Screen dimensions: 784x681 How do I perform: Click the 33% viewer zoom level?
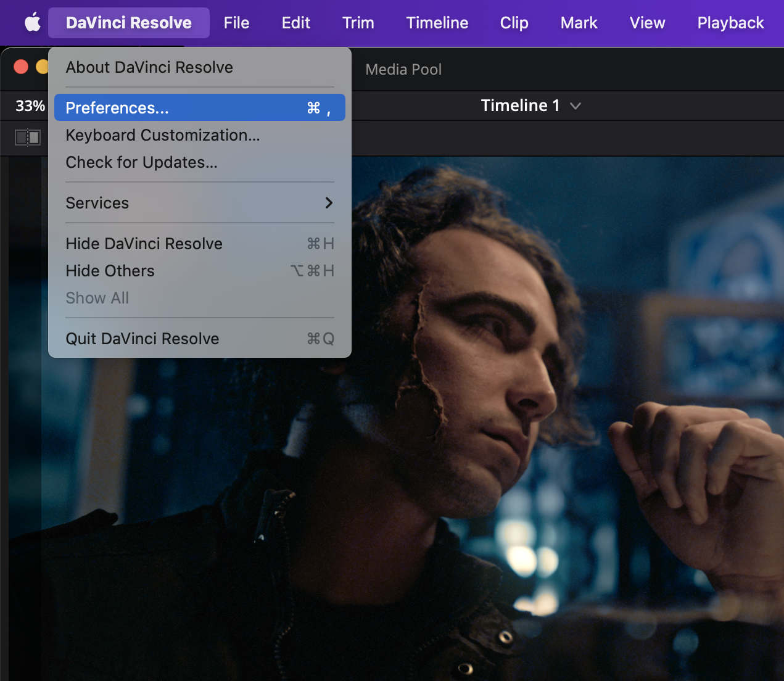[30, 106]
